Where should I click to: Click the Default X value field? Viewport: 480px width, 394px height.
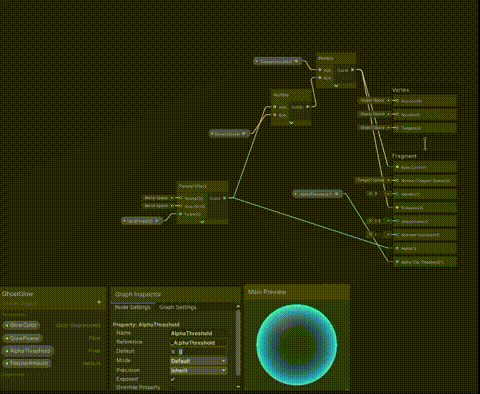[202, 352]
